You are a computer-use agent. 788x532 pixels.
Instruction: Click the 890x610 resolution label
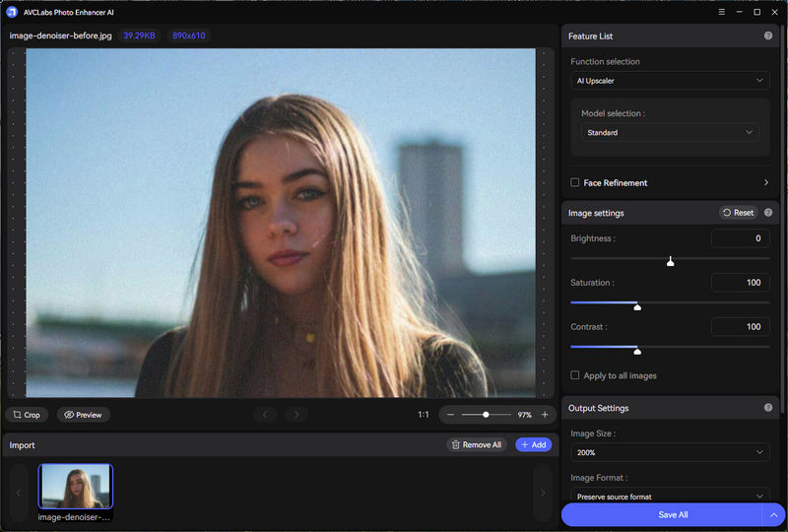189,35
